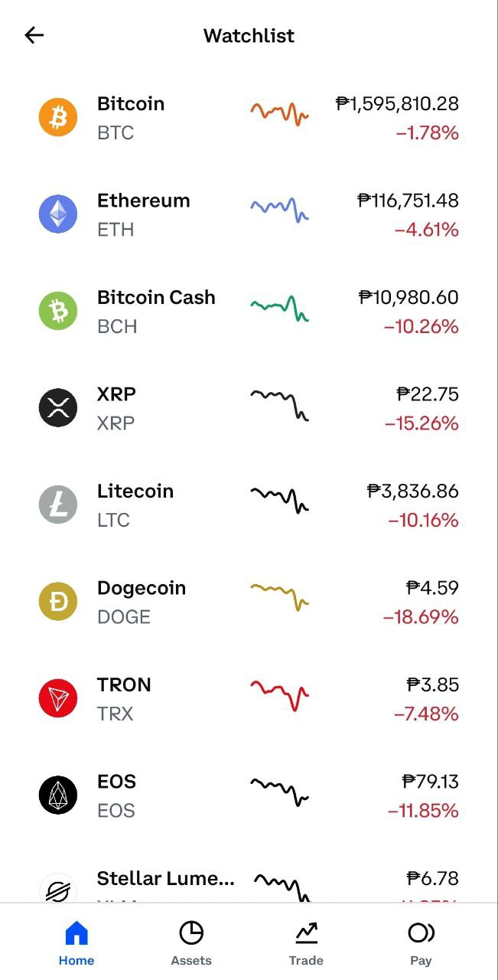
Task: Select the green Bitcoin Cash icon
Action: click(58, 311)
